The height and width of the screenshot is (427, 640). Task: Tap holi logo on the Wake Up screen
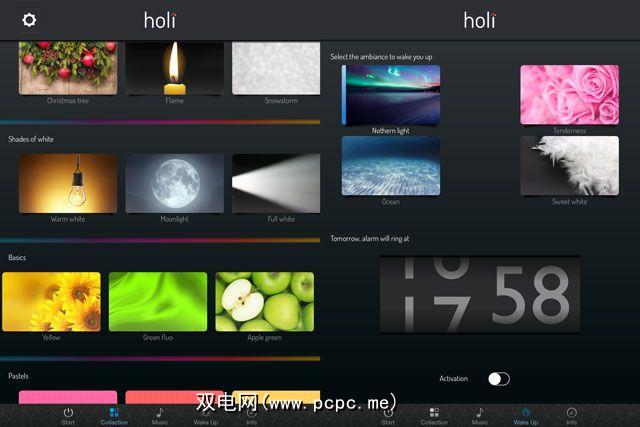[x=480, y=20]
